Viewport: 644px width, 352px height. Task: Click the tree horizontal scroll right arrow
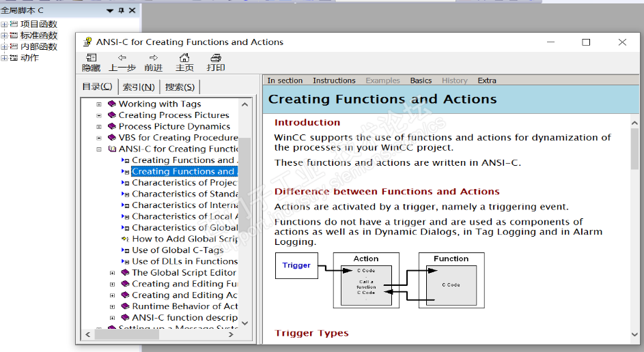[x=231, y=334]
